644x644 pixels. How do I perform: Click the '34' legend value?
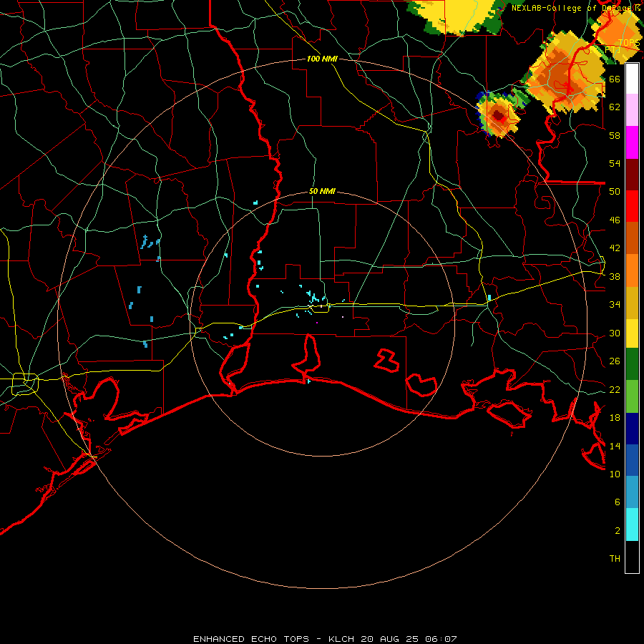point(615,305)
